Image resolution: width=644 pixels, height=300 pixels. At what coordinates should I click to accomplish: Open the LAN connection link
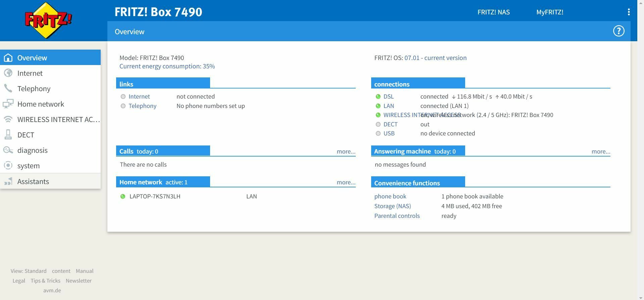point(389,106)
